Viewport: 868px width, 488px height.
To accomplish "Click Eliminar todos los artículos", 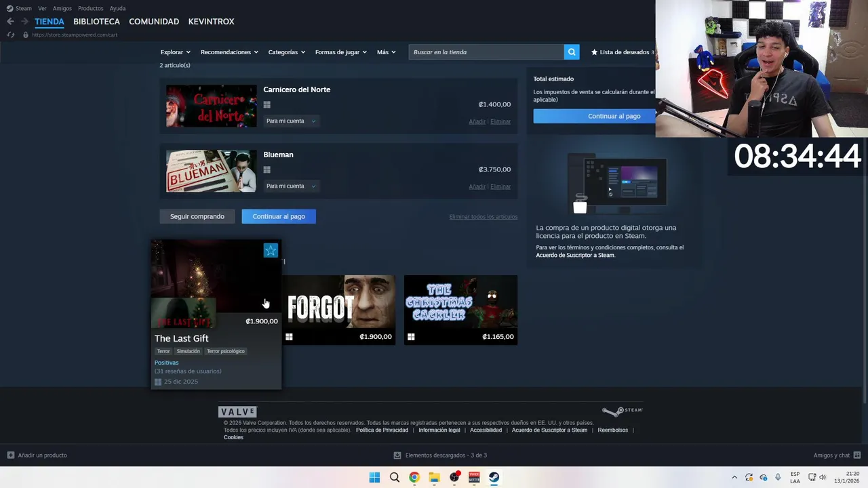I will click(483, 217).
